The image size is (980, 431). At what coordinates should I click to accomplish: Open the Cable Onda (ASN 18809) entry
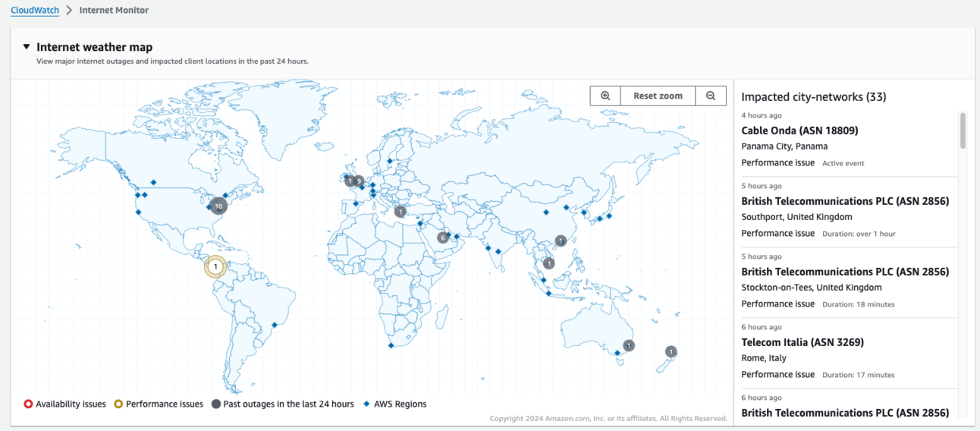point(799,131)
